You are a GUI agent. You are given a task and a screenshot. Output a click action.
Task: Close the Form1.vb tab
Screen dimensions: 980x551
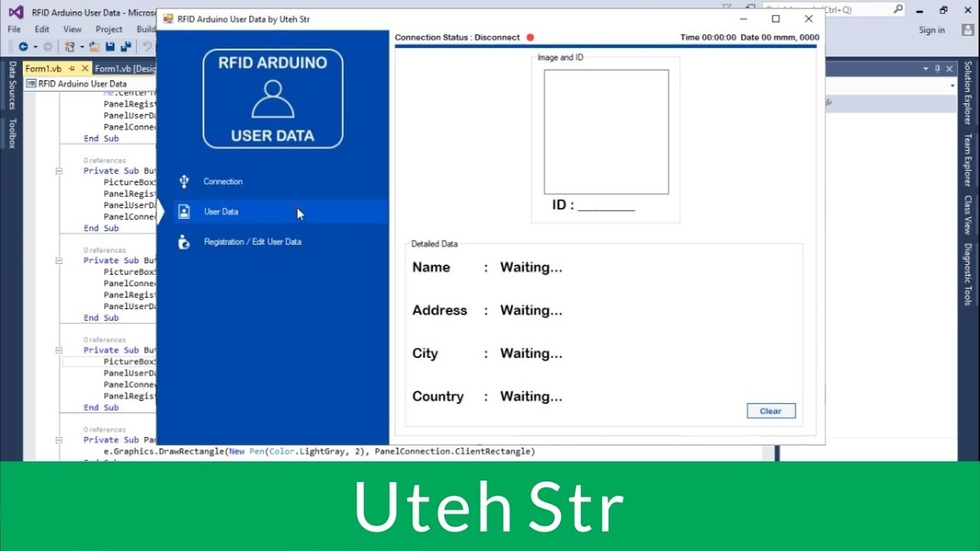coord(84,68)
